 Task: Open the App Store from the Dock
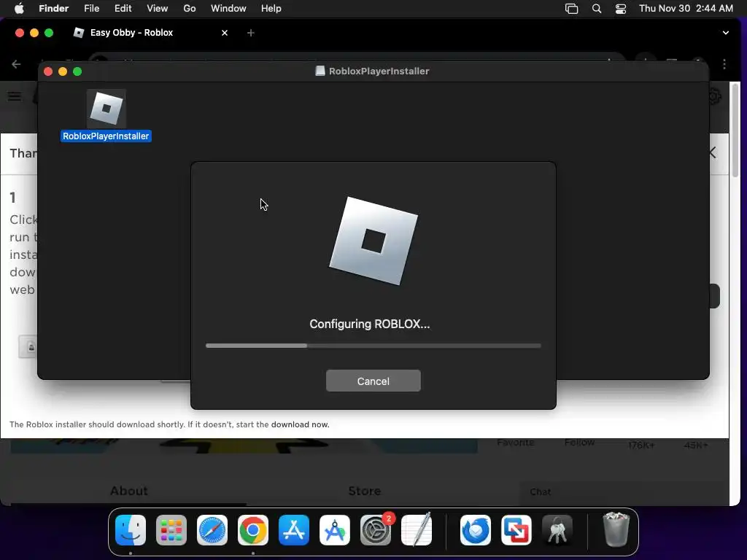pyautogui.click(x=294, y=530)
